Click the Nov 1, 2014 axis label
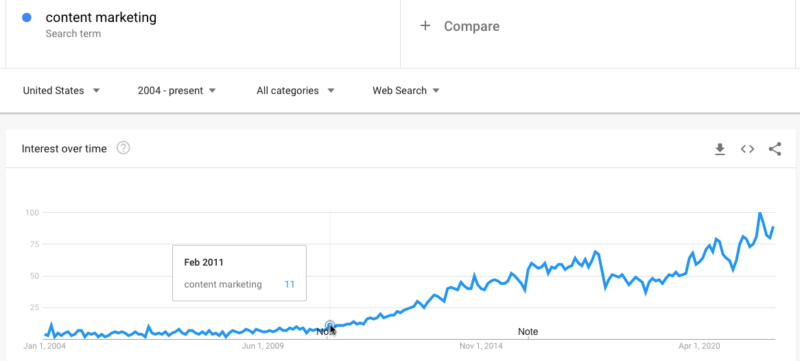Screen dimensions: 800x361 click(x=481, y=346)
